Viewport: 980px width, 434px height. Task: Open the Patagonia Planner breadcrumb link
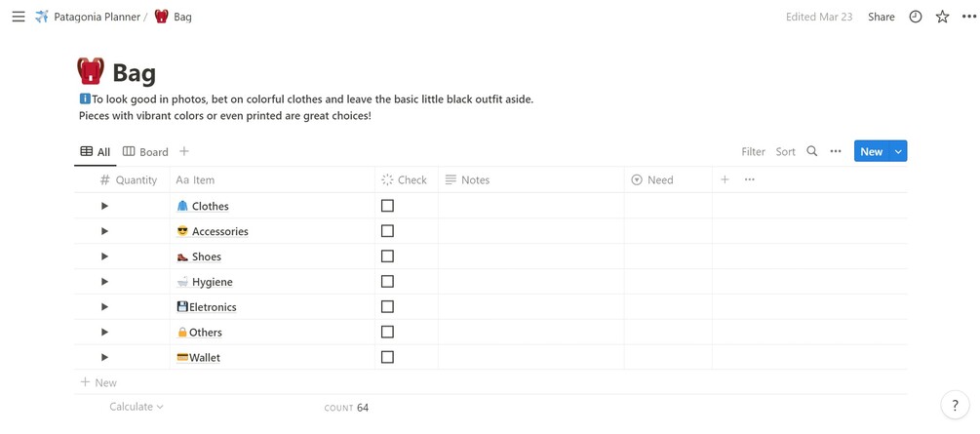[96, 17]
